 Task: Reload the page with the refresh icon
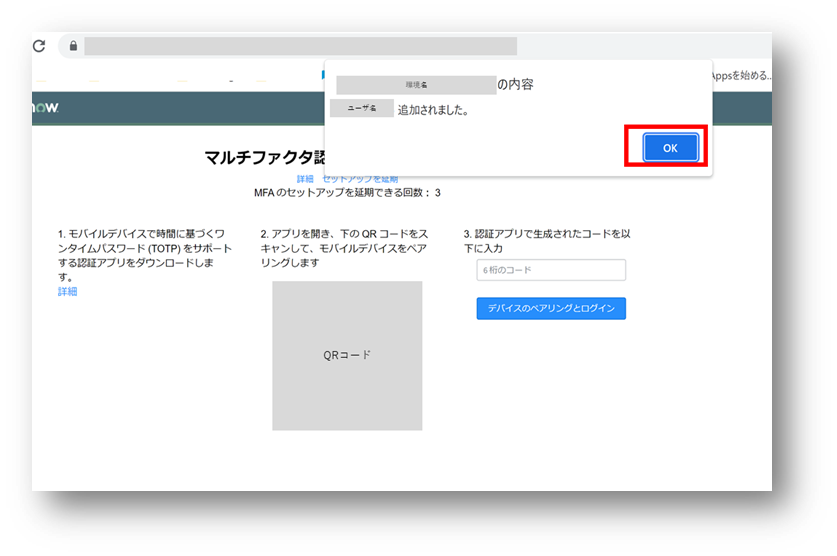[x=39, y=46]
